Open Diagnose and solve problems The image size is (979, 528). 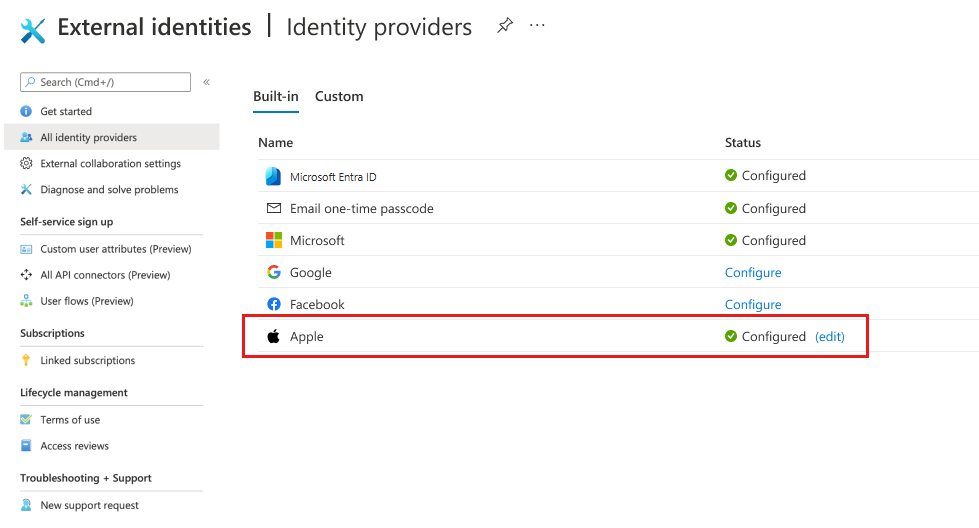(x=109, y=190)
